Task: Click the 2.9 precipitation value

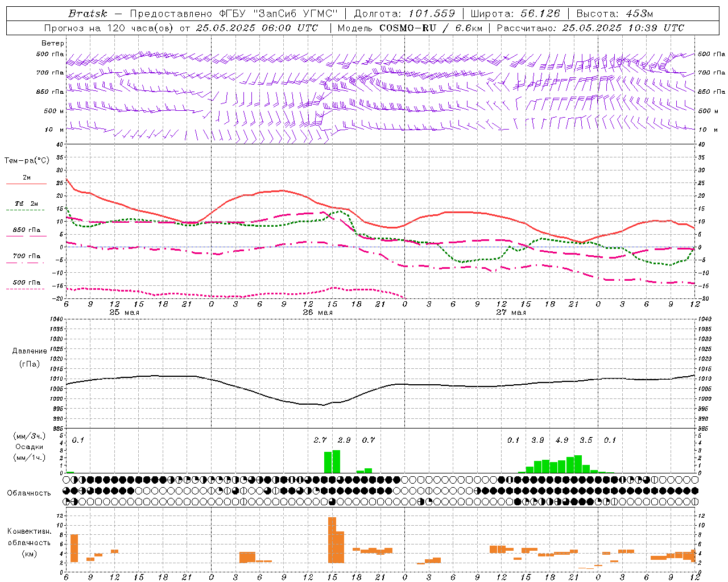Action: coord(344,440)
